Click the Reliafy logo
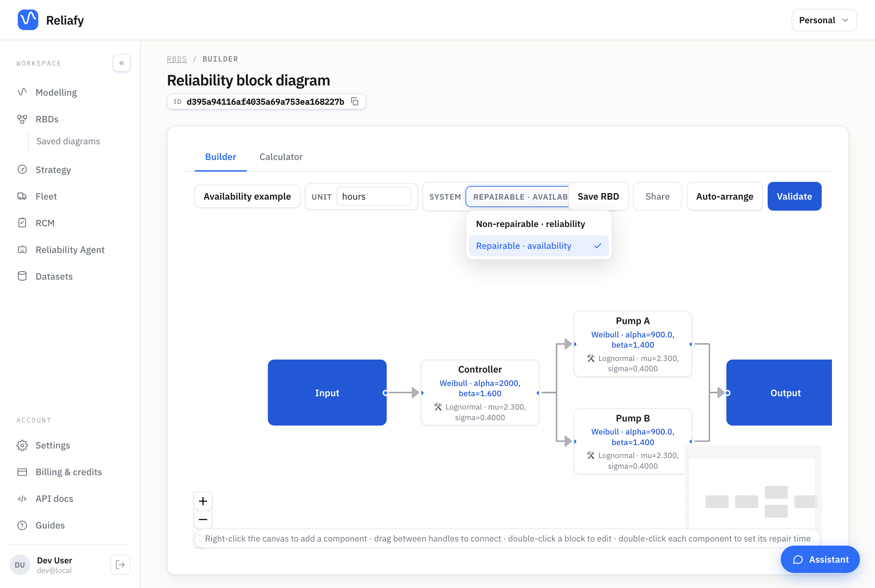 28,20
